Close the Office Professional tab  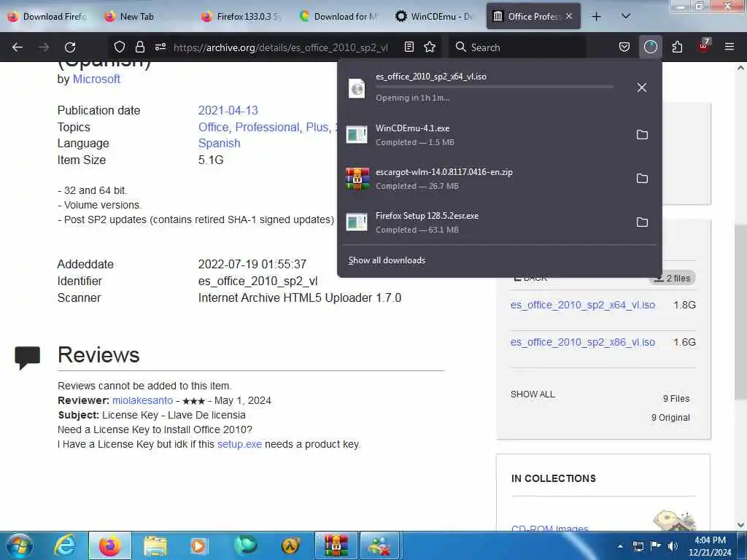click(x=569, y=16)
